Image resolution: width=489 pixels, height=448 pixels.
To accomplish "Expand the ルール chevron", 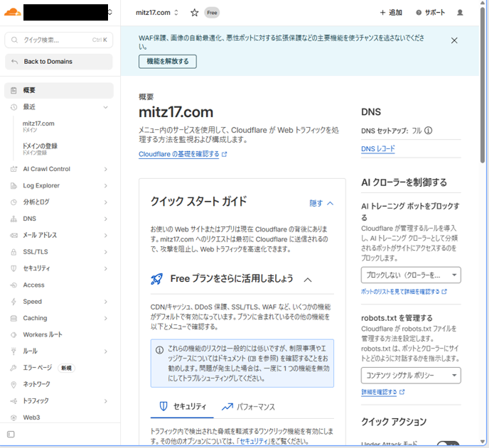I will point(106,351).
